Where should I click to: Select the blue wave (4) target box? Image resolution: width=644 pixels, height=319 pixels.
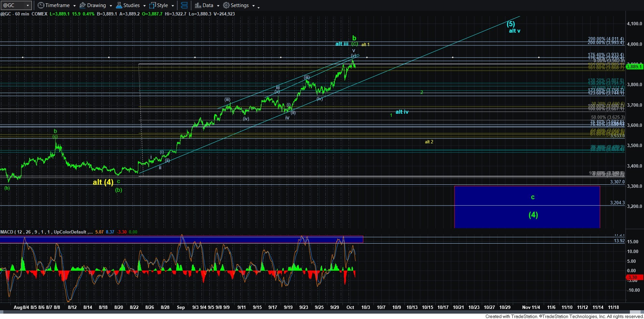coord(527,207)
